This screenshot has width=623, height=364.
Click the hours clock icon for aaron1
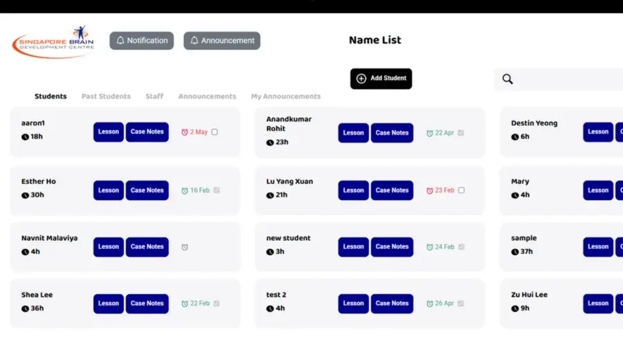[x=25, y=137]
